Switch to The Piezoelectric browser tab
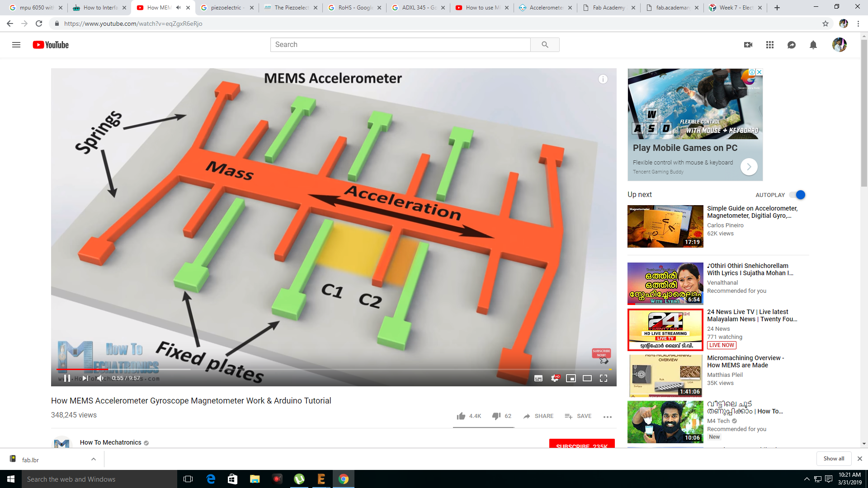 [291, 8]
